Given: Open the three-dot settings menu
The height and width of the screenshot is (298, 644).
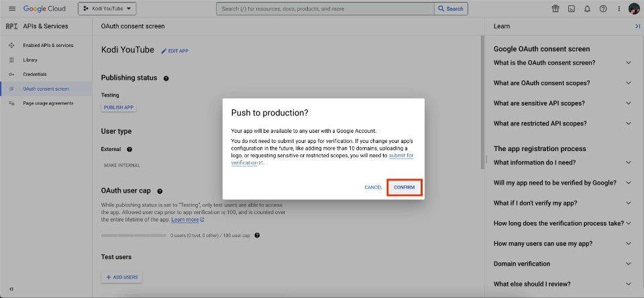Looking at the screenshot, I should [x=619, y=9].
